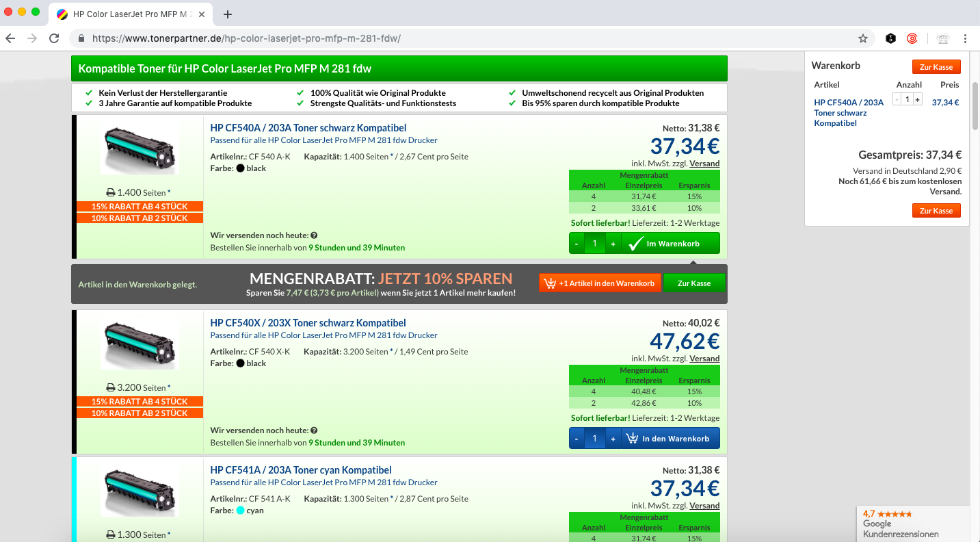
Task: Click the green 'Im Warenkorb' button
Action: click(670, 244)
